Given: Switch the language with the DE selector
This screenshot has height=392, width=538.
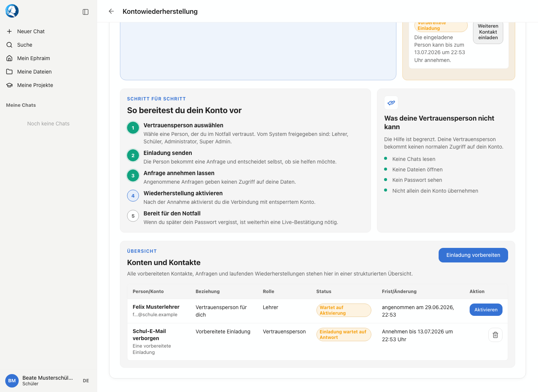Looking at the screenshot, I should 86,381.
